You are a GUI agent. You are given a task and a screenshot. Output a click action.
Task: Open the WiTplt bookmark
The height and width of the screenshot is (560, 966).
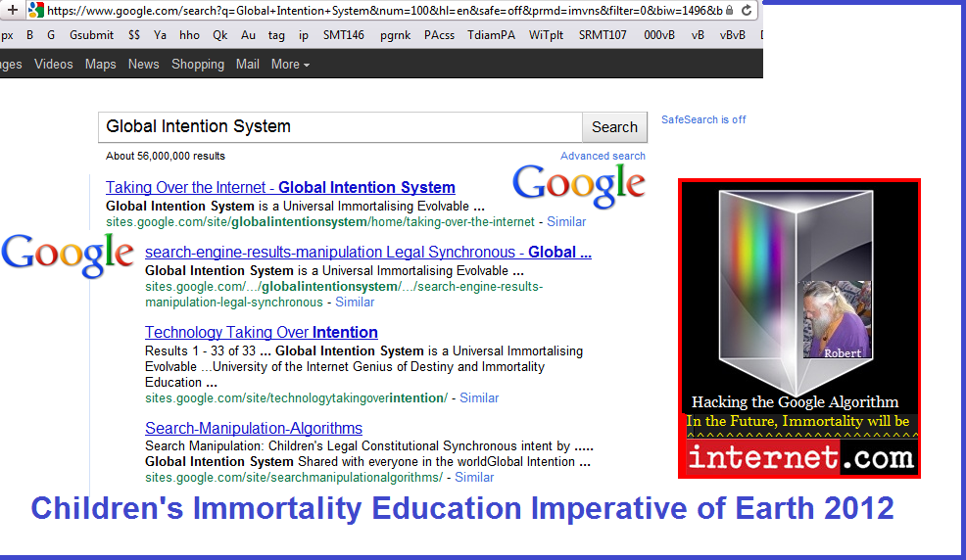coord(546,35)
